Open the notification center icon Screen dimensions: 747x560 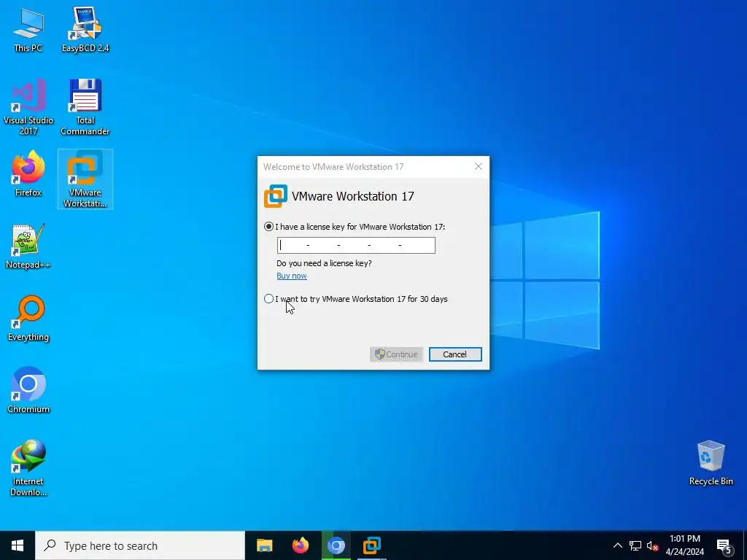coord(724,545)
